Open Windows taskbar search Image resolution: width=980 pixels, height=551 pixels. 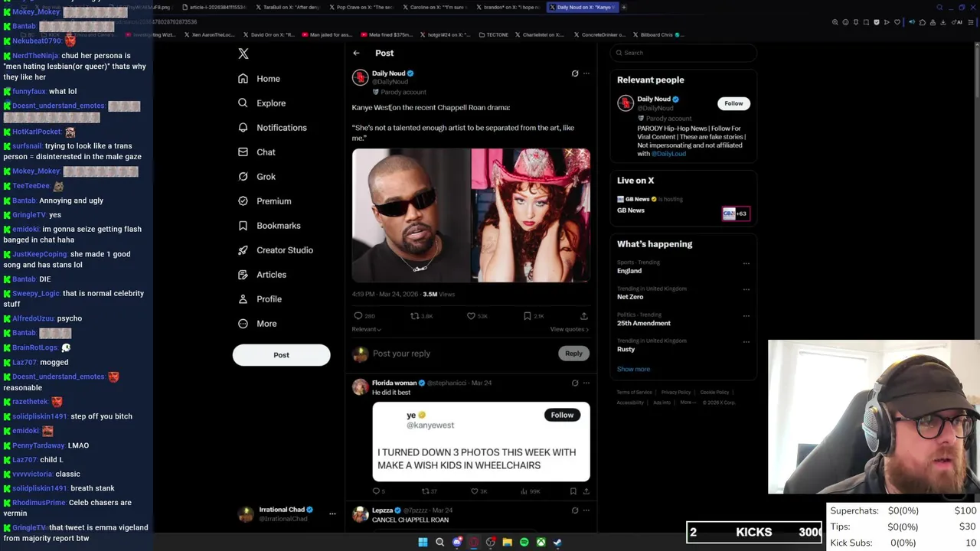[439, 542]
